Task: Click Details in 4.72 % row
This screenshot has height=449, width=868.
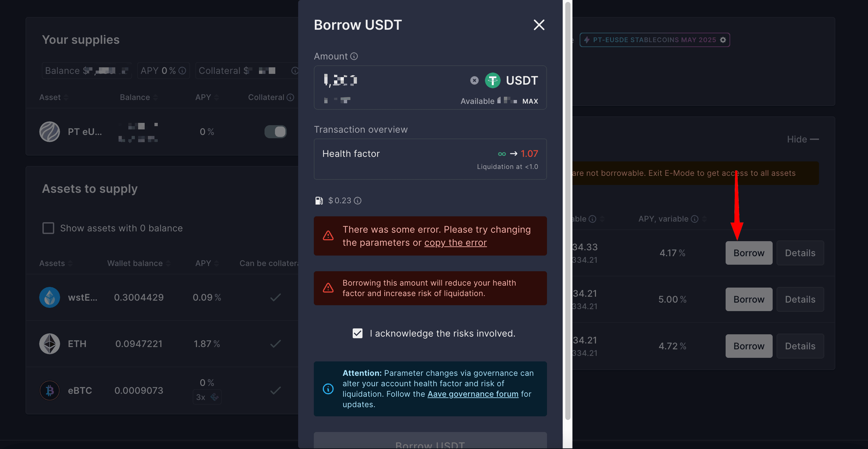Action: [800, 346]
